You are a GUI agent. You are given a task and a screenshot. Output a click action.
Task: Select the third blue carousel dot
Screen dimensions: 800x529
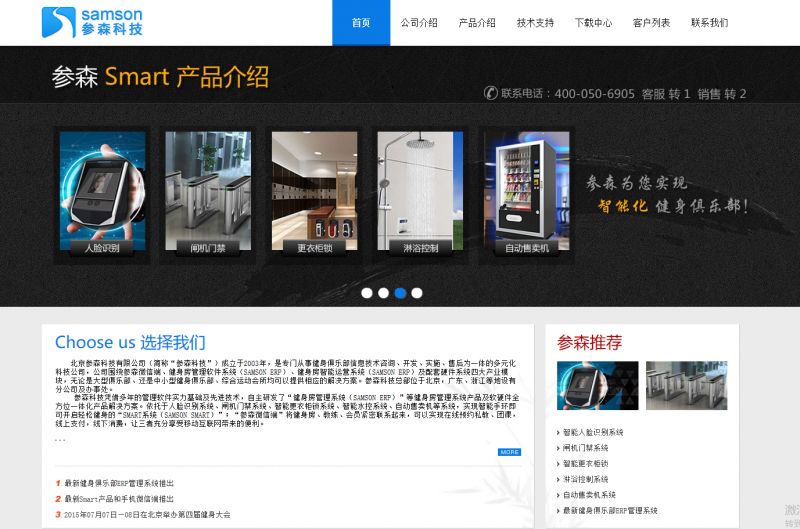pos(401,293)
